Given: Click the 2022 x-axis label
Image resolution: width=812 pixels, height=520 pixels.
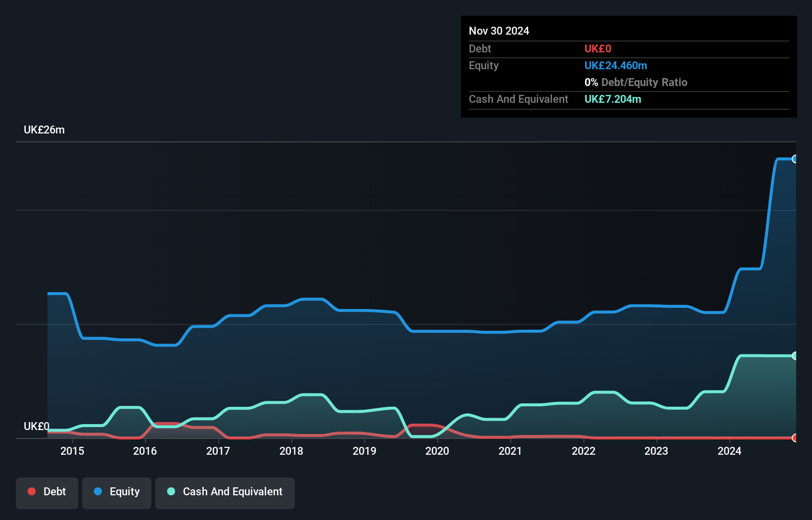Looking at the screenshot, I should click(x=584, y=451).
